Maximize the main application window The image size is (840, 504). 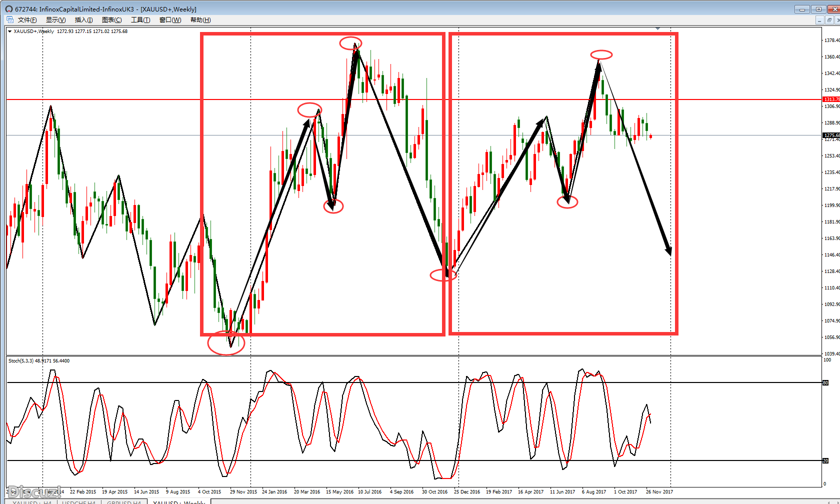[818, 9]
